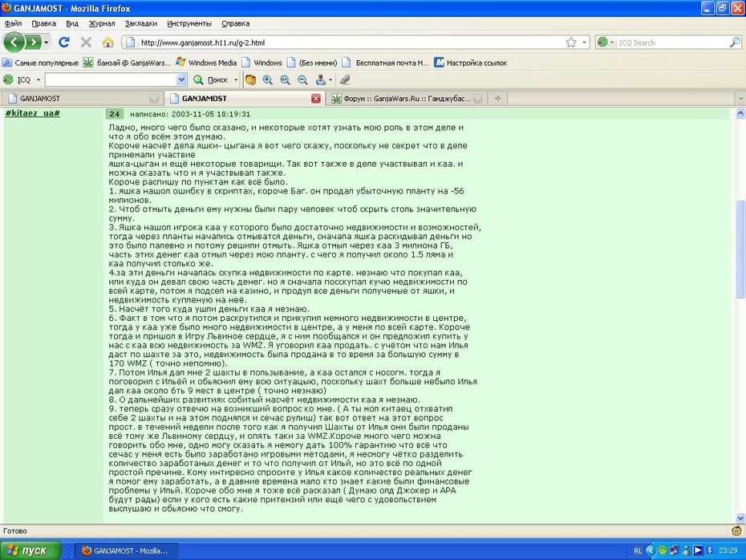Open the #kitaez_ua# author link
This screenshot has width=746, height=560.
click(32, 113)
